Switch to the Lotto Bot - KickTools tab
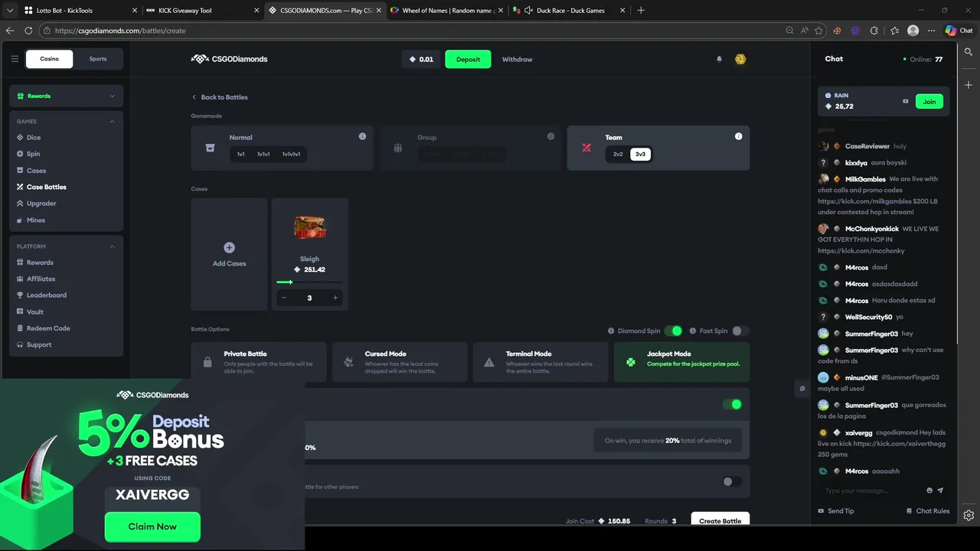980x551 pixels. click(x=80, y=11)
